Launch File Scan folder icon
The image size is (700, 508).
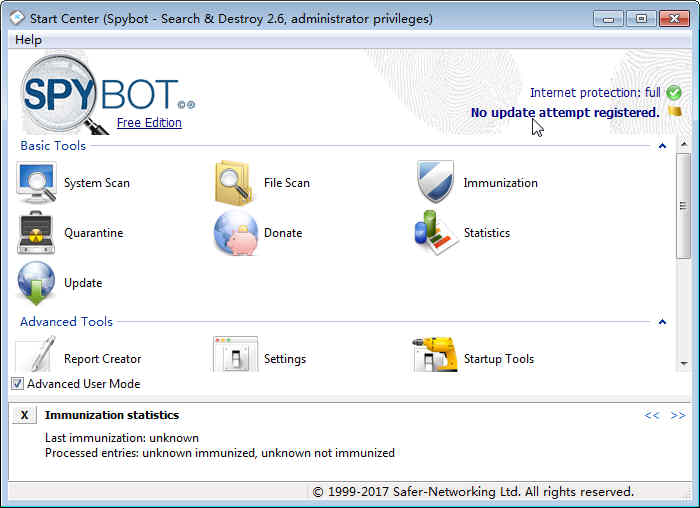point(233,183)
